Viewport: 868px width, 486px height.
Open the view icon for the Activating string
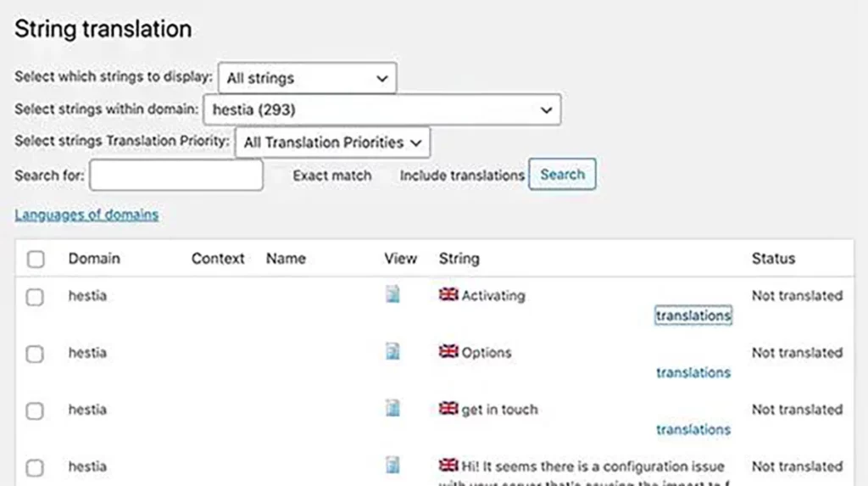392,295
